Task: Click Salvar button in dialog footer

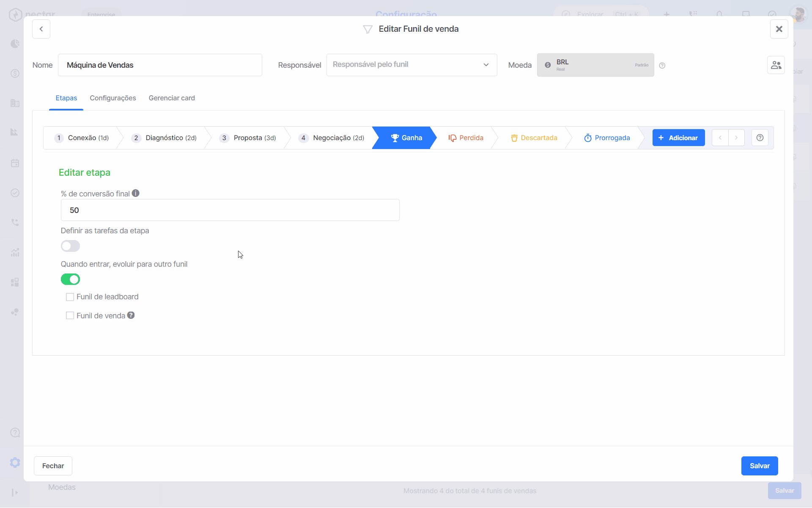Action: 760,466
